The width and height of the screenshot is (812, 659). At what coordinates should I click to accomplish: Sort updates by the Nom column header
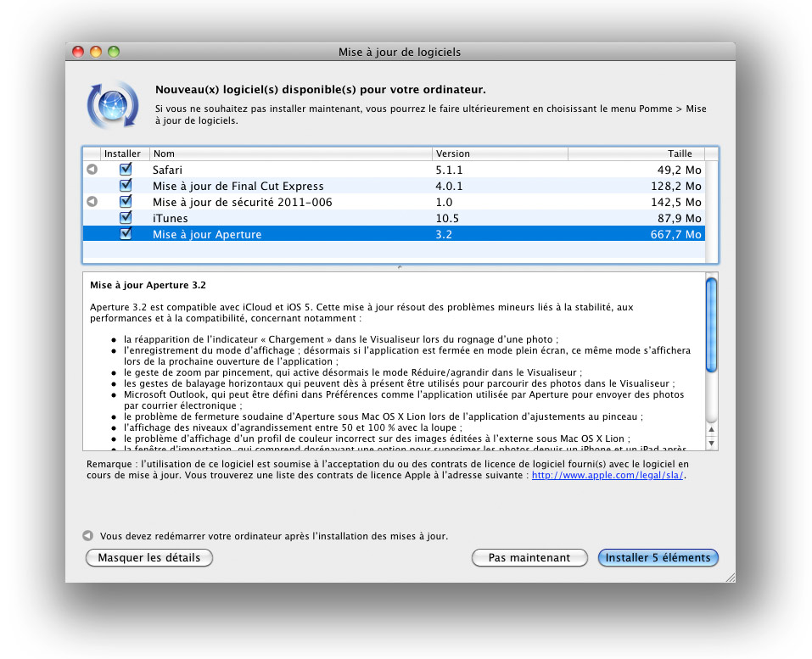pos(290,154)
